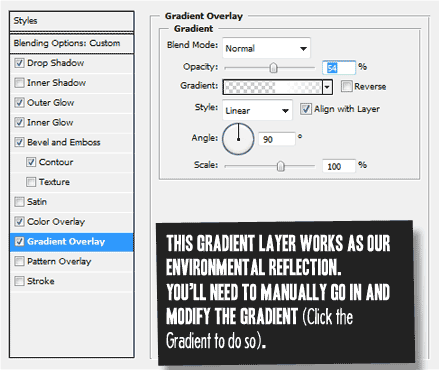Enable the Satin checkbox
Image resolution: width=439 pixels, height=370 pixels.
19,202
